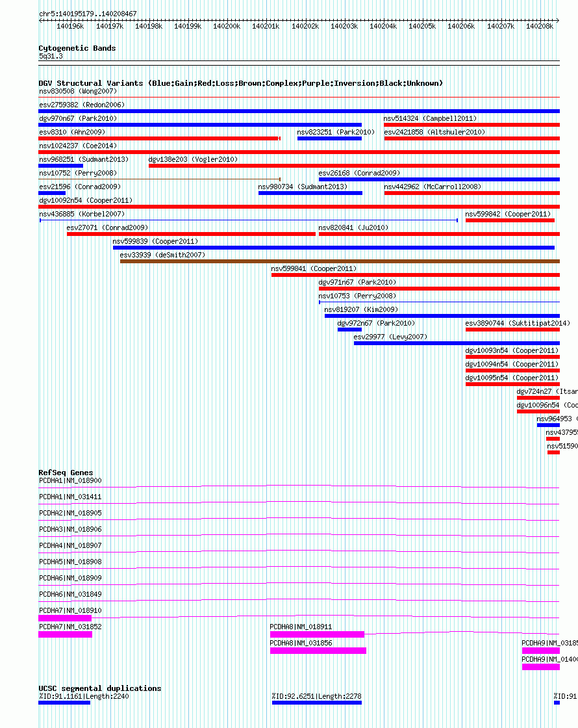Viewport: 578px width, 728px height.
Task: Select PCDHA3|NM_018906 gene label
Action: pos(71,529)
